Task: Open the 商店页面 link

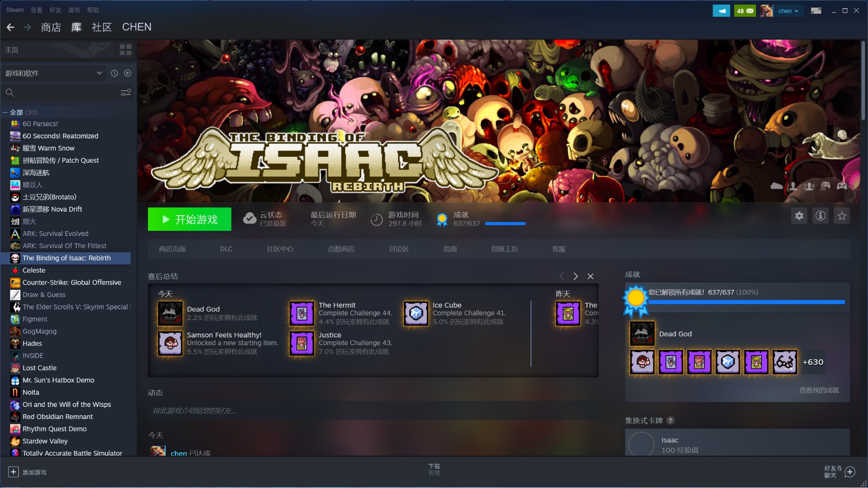Action: 172,249
